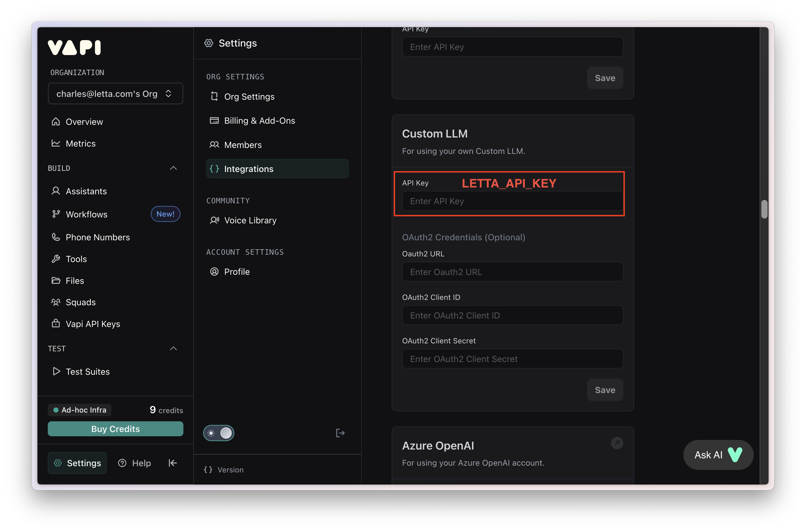Click Custom LLM API Key field
This screenshot has width=806, height=532.
pyautogui.click(x=512, y=201)
